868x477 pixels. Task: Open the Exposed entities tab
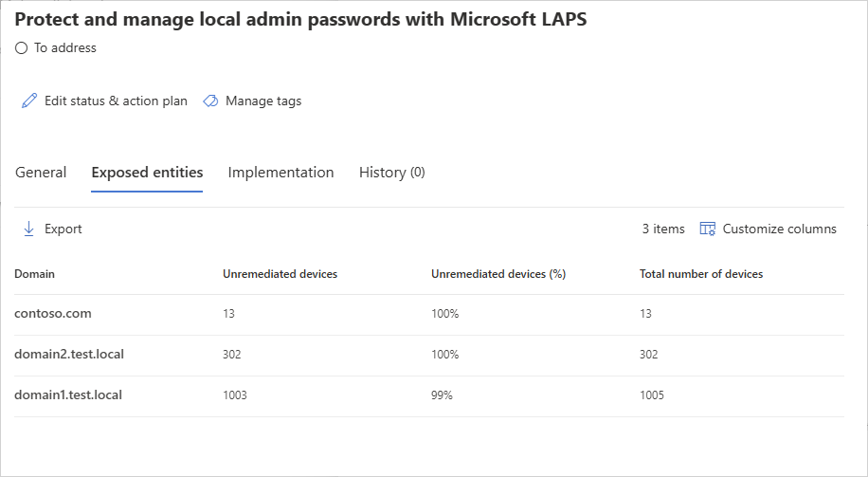pyautogui.click(x=147, y=173)
